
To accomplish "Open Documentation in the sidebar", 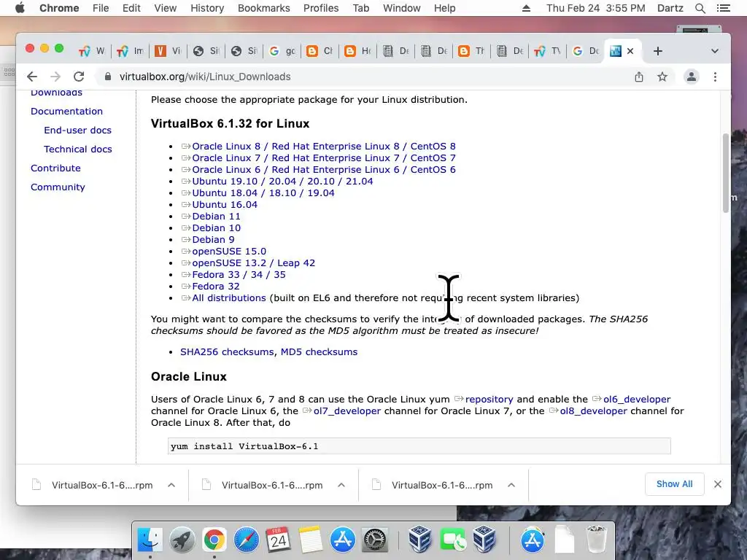I will click(x=66, y=111).
